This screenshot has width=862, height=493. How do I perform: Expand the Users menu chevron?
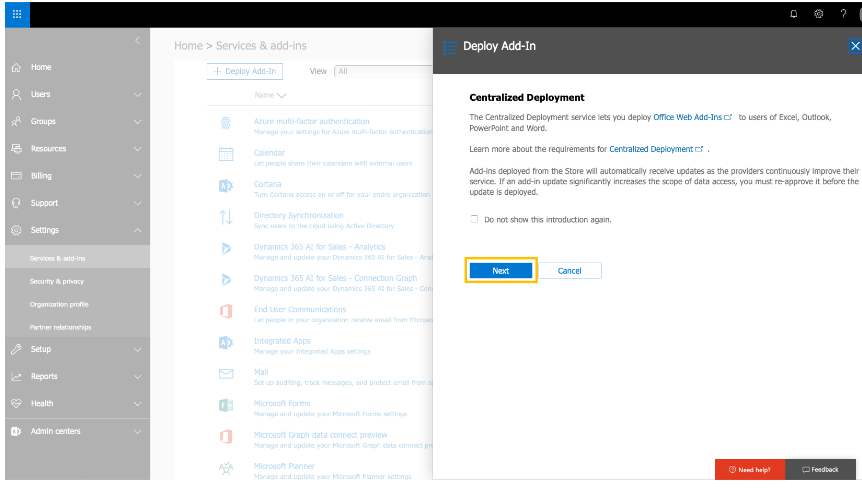coord(137,95)
